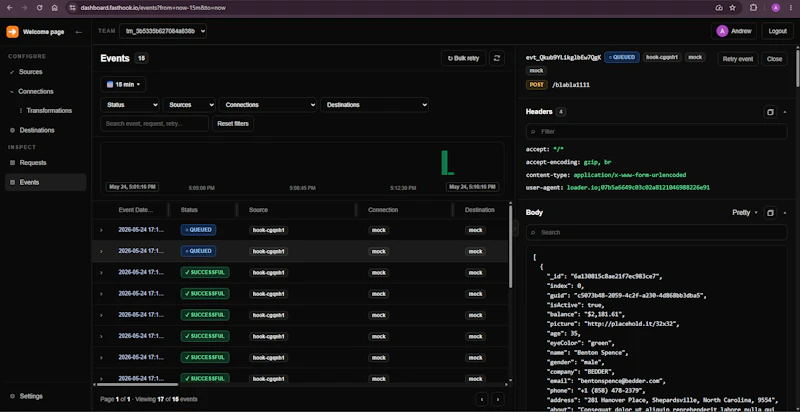Open the browser extensions puzzle icon
The width and height of the screenshot is (800, 412).
coord(754,8)
